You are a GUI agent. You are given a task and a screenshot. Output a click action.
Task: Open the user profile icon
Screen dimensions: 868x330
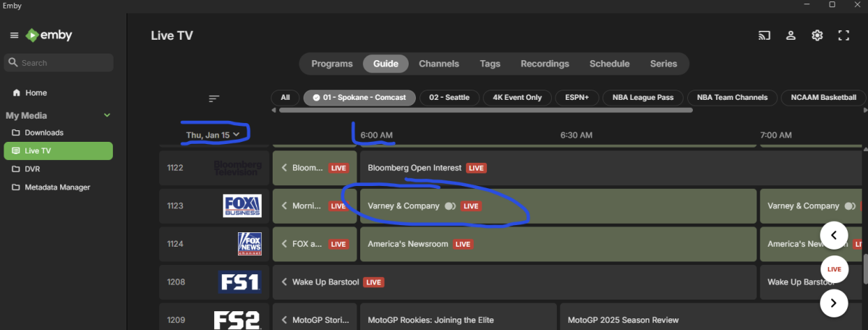click(791, 35)
